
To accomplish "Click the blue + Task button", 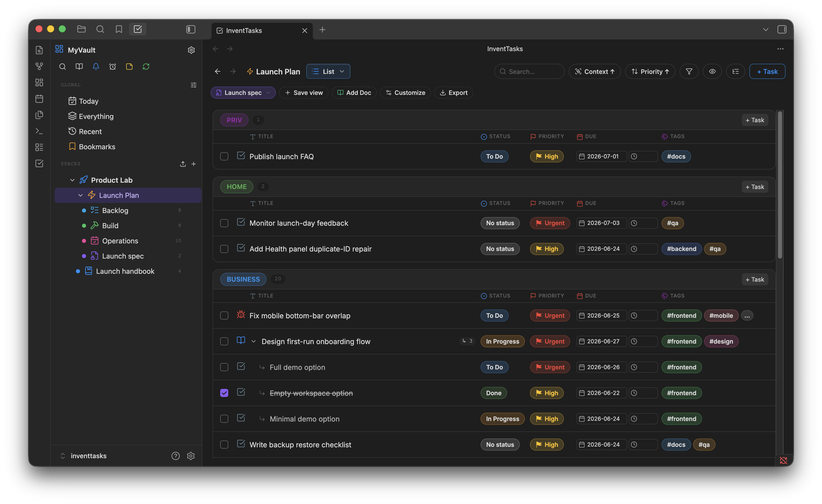I will click(767, 71).
